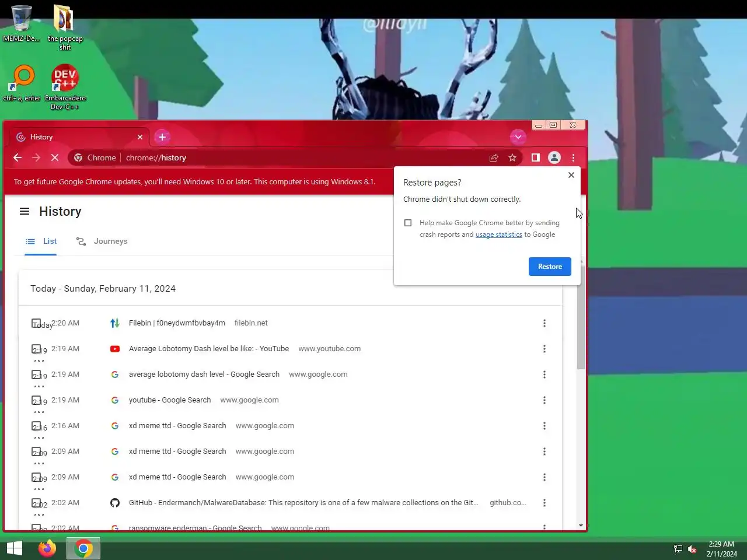Click the www.youtube.com domain text
747x560 pixels.
pos(330,349)
